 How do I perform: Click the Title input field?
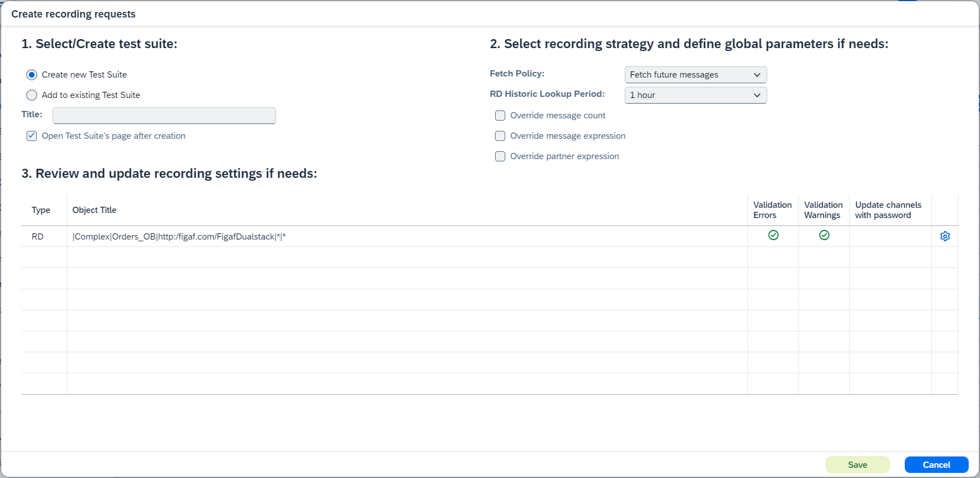(x=164, y=116)
